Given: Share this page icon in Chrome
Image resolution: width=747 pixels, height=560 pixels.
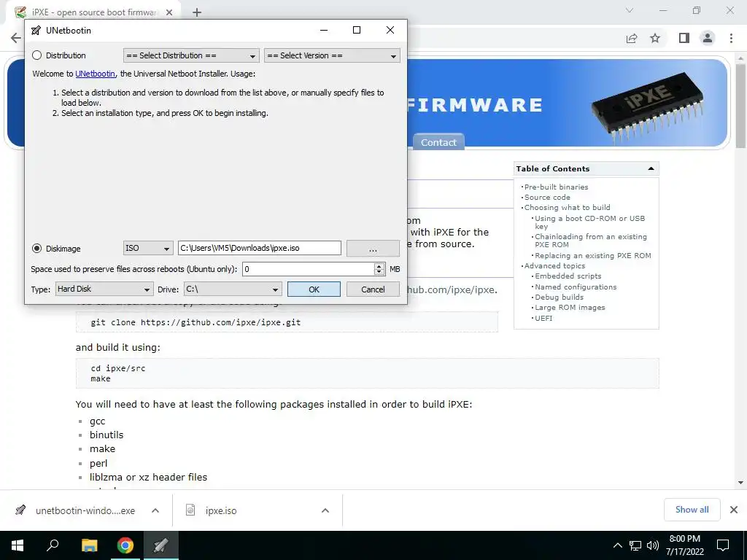Looking at the screenshot, I should 632,38.
